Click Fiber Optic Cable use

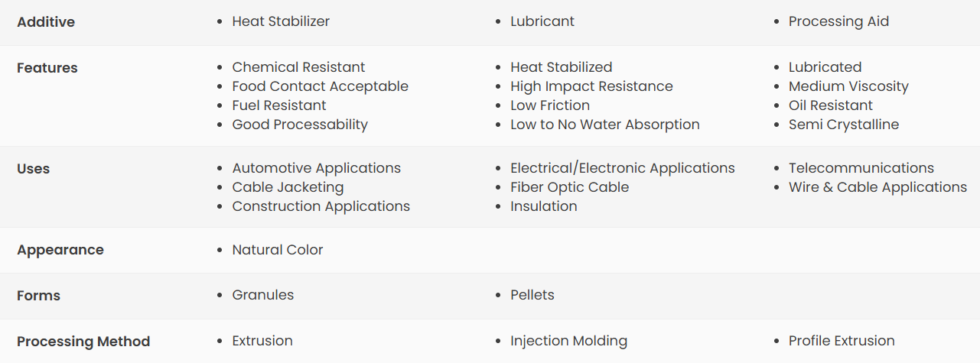tap(569, 187)
